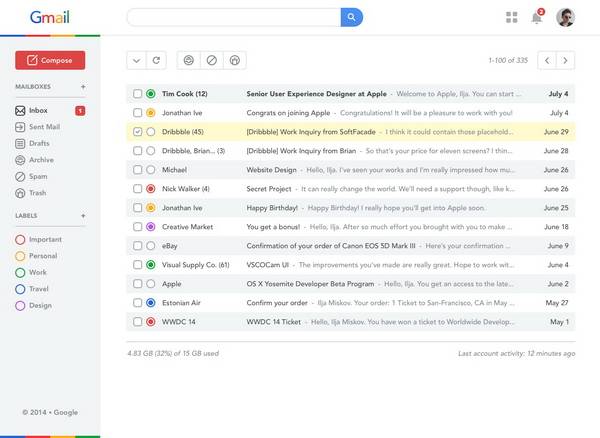
Task: Open the Drafts mailbox
Action: tap(38, 143)
